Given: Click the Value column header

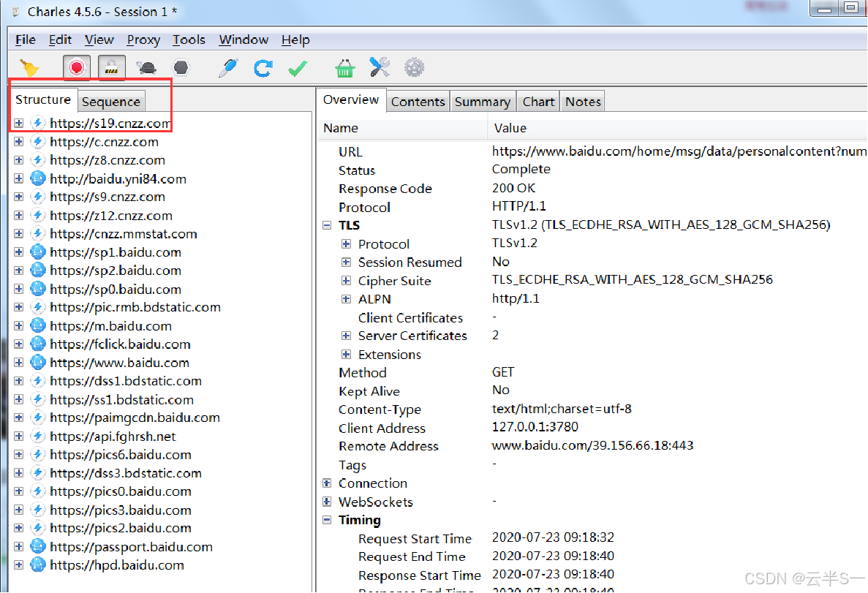Looking at the screenshot, I should point(678,128).
